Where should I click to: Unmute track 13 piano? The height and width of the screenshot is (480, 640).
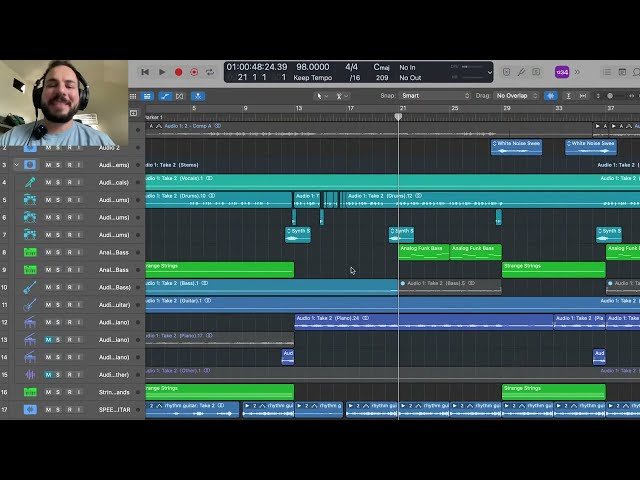[49, 340]
